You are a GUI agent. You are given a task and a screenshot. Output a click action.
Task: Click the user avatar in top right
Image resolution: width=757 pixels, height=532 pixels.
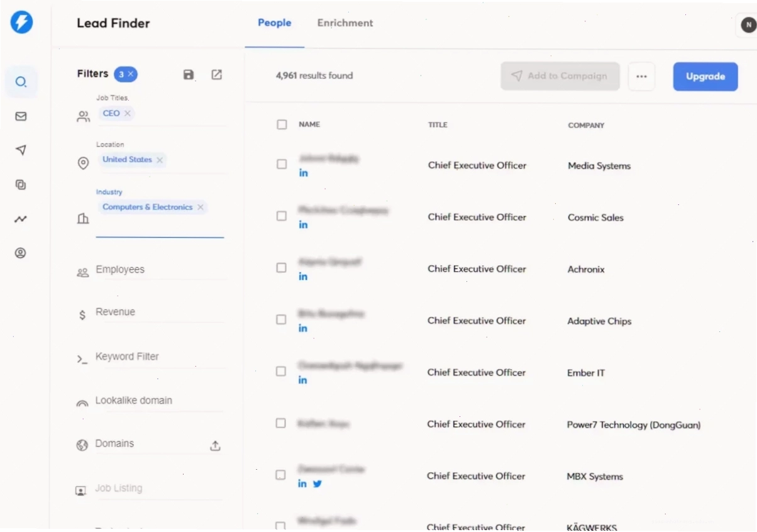pyautogui.click(x=748, y=25)
